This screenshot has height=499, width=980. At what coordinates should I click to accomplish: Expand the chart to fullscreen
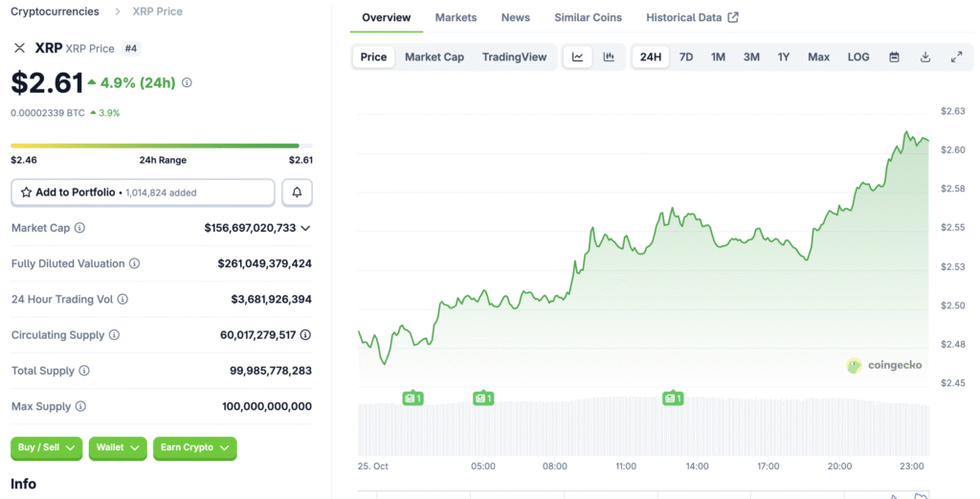[x=956, y=57]
